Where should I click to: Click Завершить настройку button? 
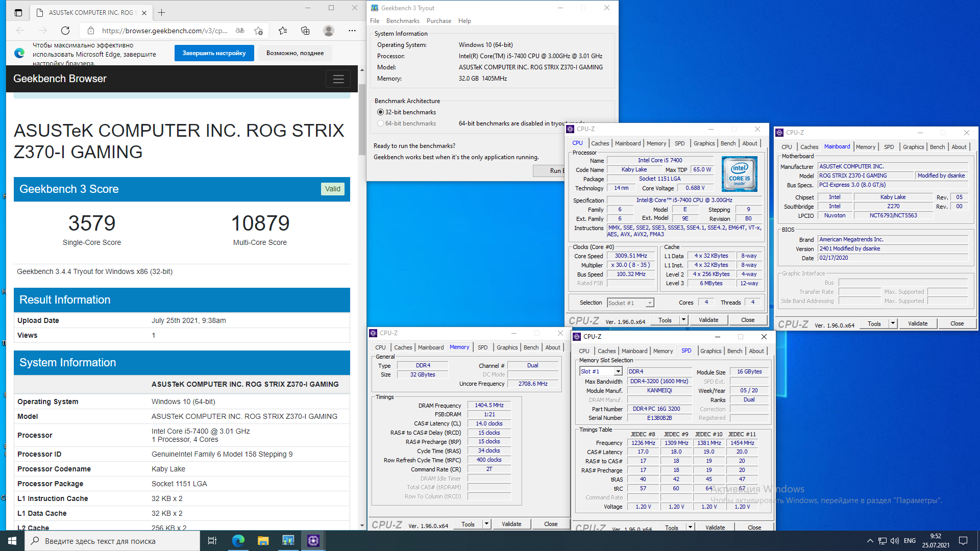pos(214,53)
